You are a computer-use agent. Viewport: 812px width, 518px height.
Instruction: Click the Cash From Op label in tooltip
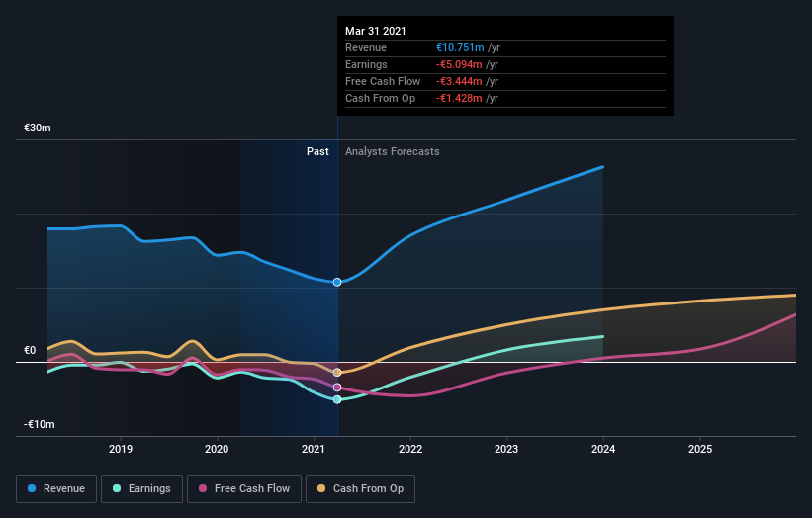(x=380, y=98)
